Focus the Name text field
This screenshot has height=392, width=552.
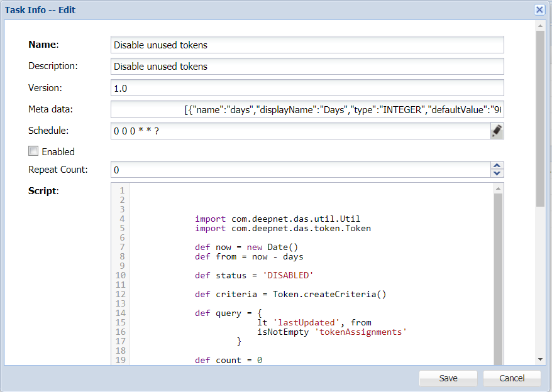pyautogui.click(x=307, y=45)
